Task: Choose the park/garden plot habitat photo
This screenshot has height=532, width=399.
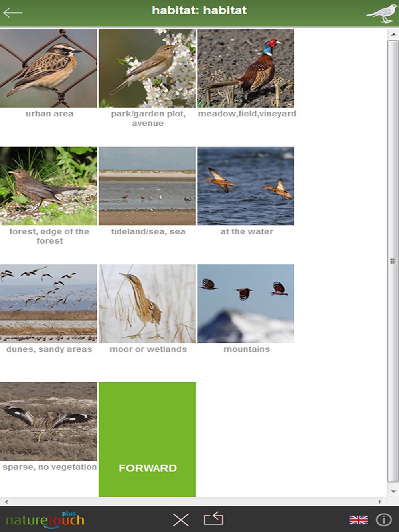Action: [x=147, y=68]
